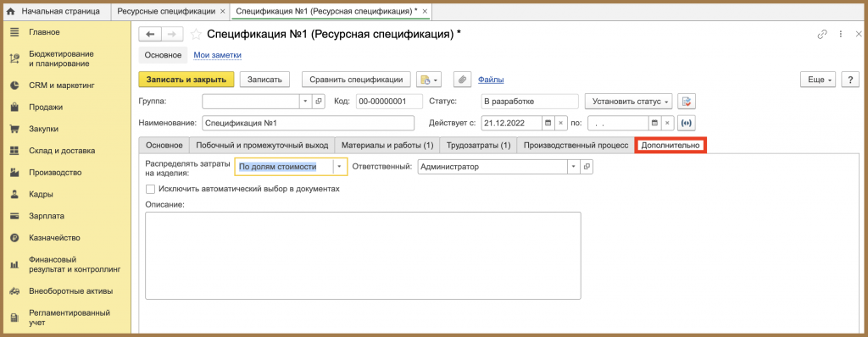Open the help question mark button
The image size is (868, 337).
[x=849, y=80]
